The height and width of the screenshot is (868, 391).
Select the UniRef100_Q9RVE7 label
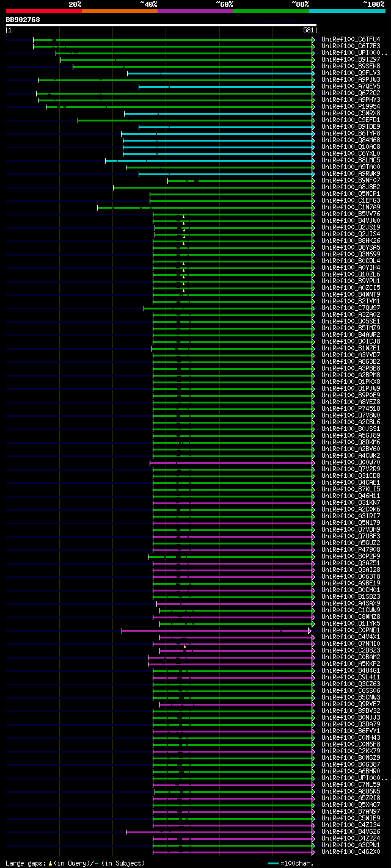tap(351, 704)
